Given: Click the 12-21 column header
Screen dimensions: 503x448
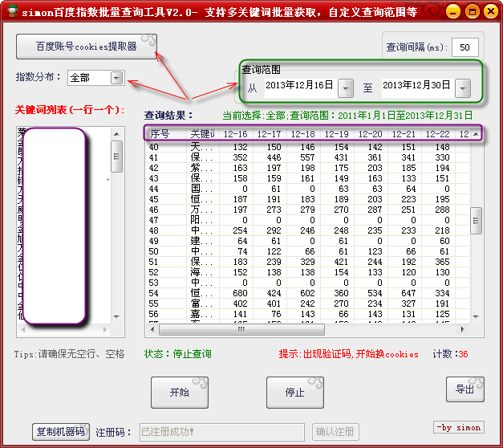Looking at the screenshot, I should (x=404, y=133).
